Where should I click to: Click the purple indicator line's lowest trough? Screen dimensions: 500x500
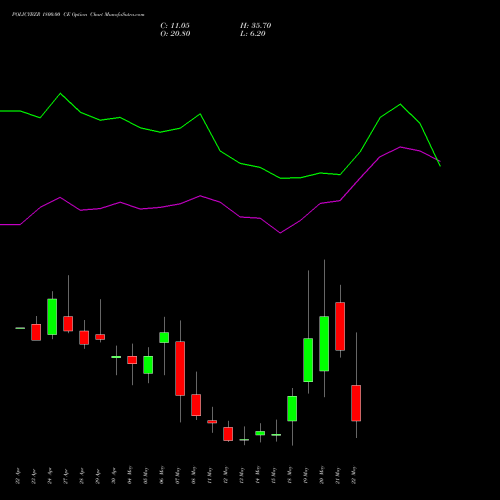point(280,233)
